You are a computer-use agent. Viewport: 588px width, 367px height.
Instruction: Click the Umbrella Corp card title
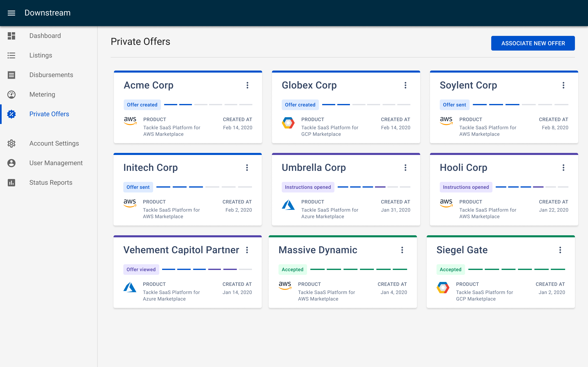pos(314,167)
